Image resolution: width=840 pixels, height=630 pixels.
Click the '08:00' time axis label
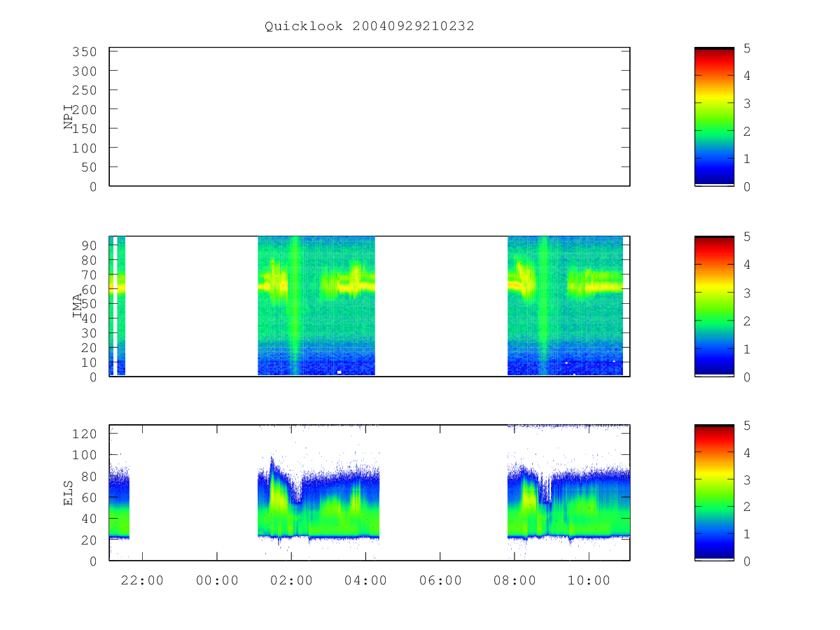514,580
